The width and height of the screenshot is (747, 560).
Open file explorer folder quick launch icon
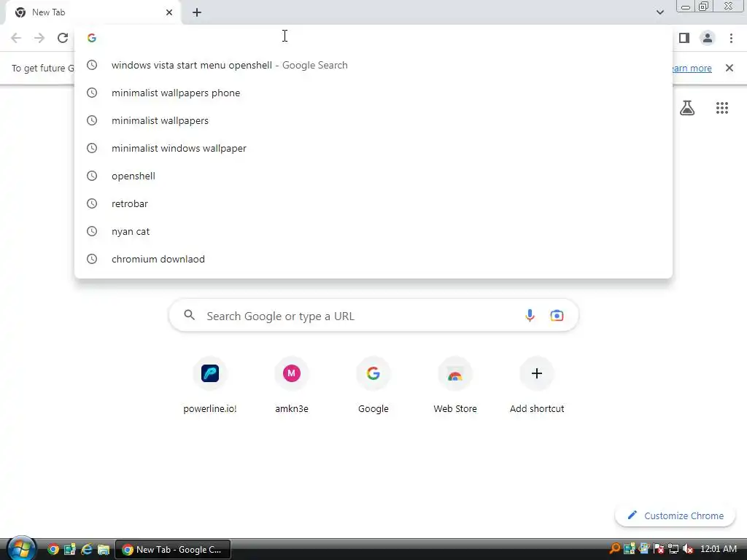(x=104, y=550)
